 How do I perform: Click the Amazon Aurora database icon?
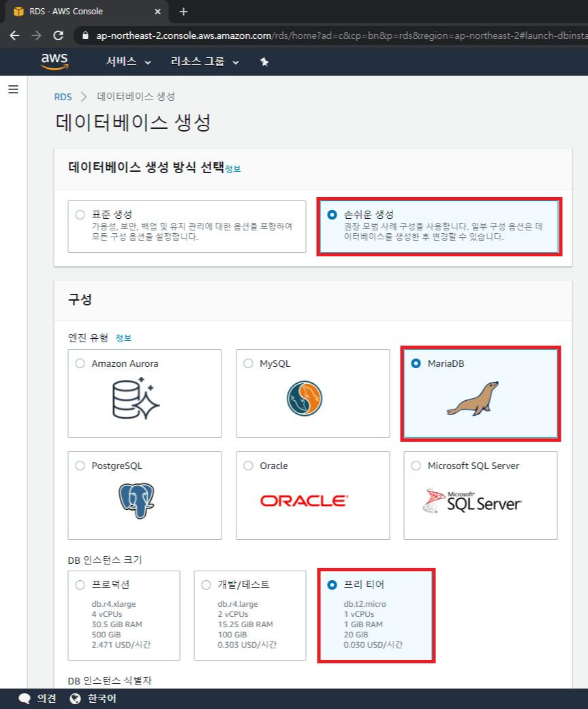click(136, 398)
